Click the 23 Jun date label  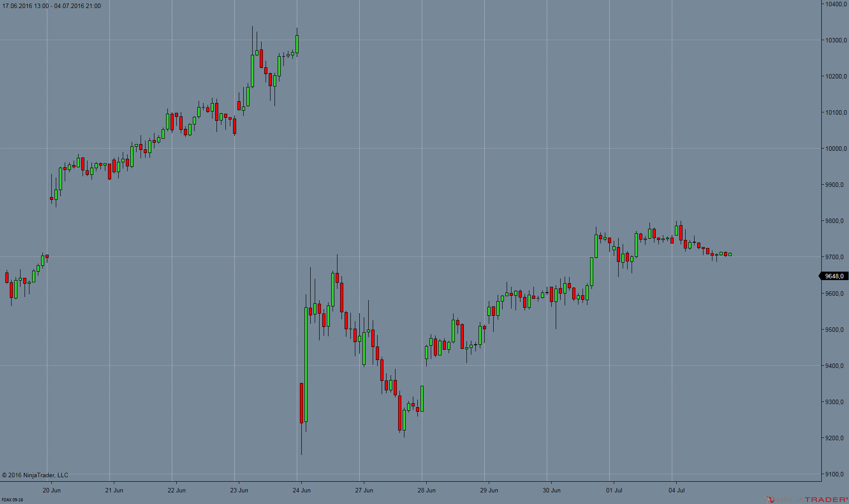(239, 490)
